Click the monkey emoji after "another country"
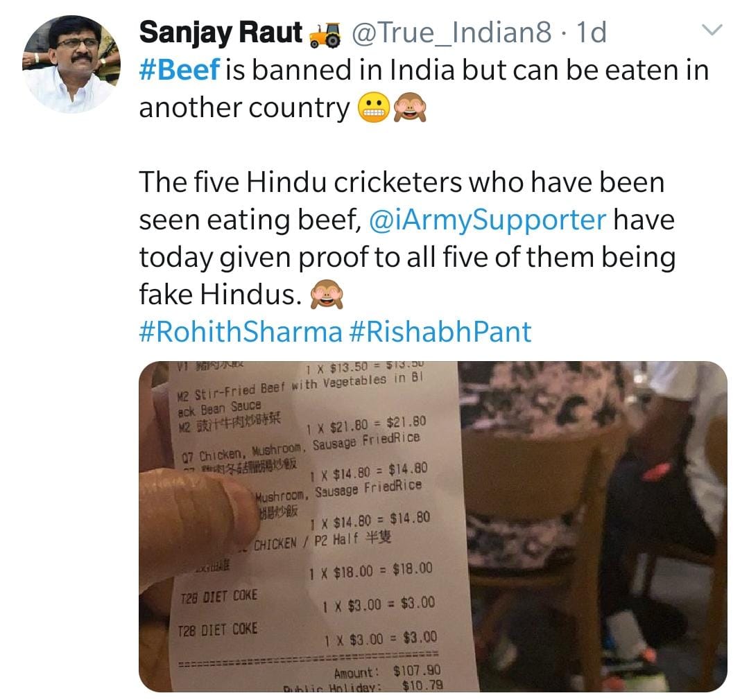This screenshot has width=749, height=700. click(410, 108)
